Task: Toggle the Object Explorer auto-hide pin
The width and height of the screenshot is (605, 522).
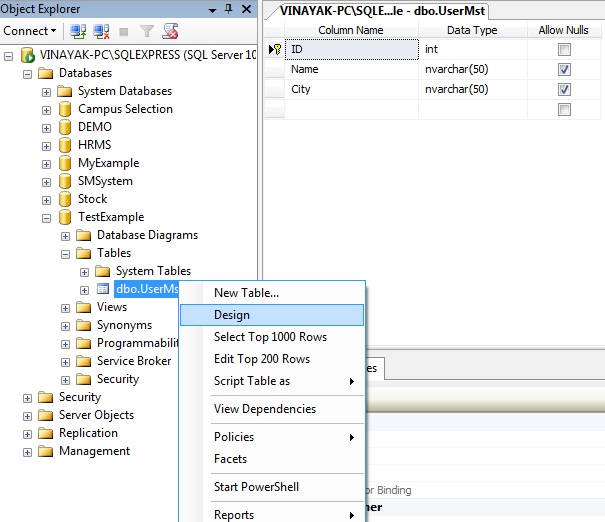Action: click(228, 9)
